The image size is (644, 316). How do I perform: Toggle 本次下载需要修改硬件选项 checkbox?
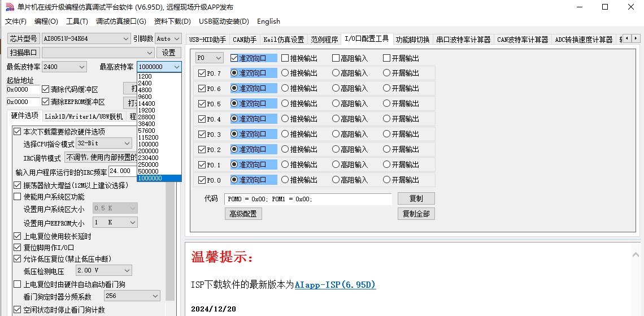(x=18, y=132)
